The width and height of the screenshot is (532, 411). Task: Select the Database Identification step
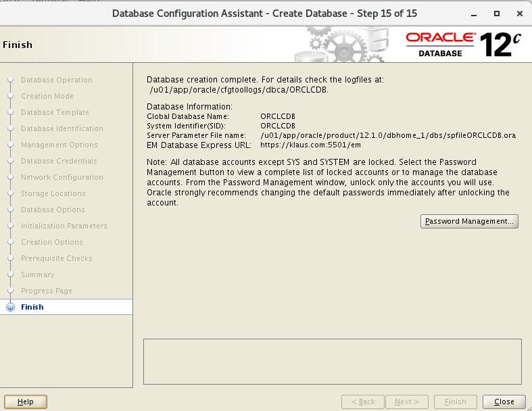(62, 128)
